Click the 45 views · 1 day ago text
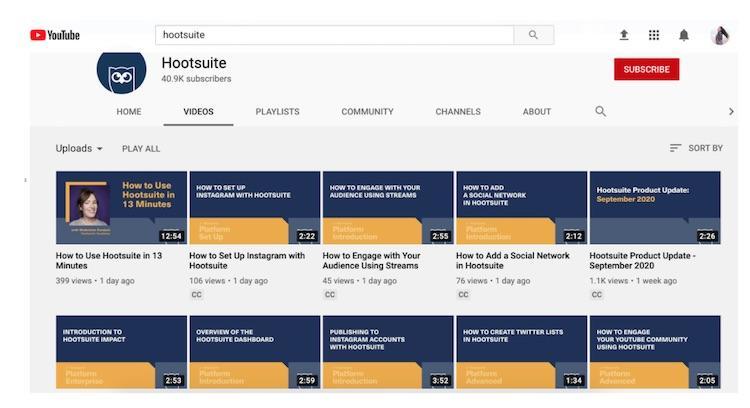Viewport: 750px width, 408px height. 360,281
